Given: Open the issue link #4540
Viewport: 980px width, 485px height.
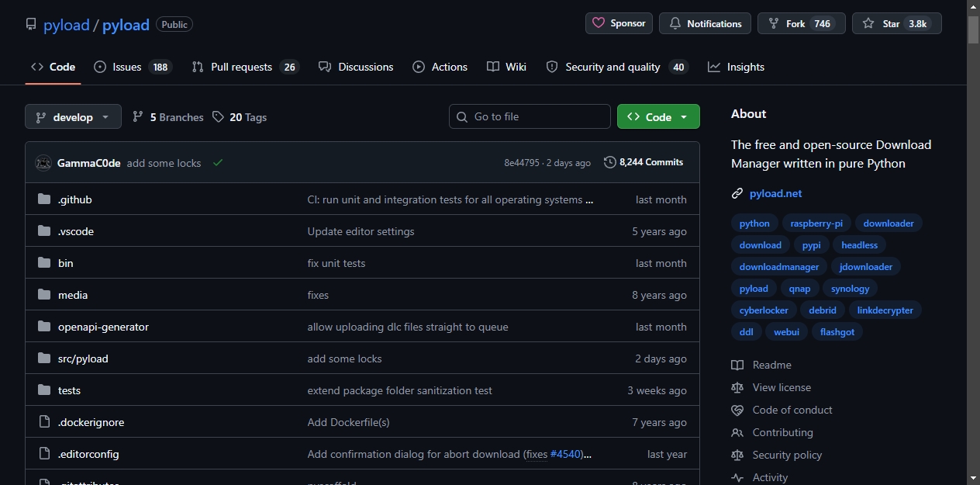Looking at the screenshot, I should [x=565, y=454].
